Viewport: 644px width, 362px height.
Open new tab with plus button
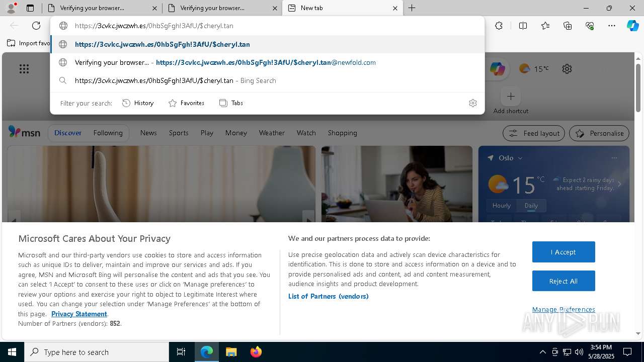click(x=412, y=8)
